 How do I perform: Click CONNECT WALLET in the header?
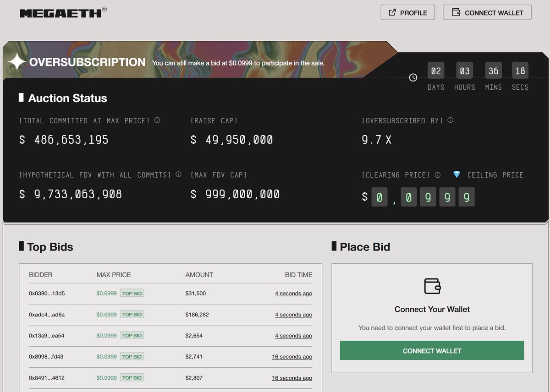(487, 12)
